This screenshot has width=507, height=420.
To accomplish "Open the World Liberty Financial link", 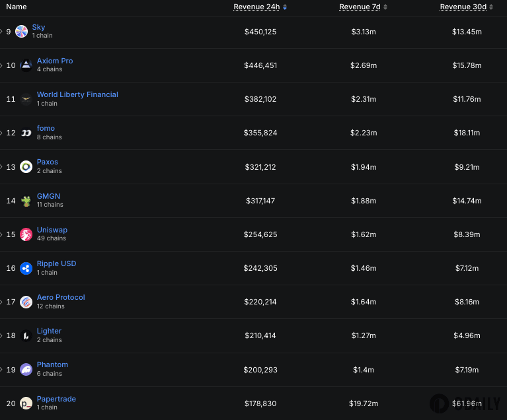I will (x=77, y=94).
